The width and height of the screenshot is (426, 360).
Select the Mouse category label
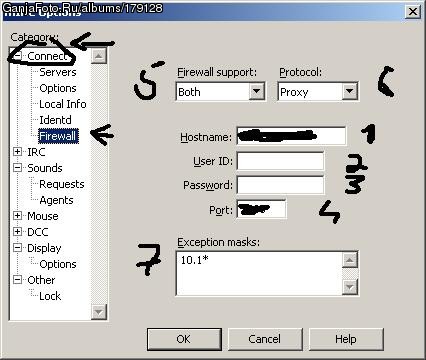pos(43,216)
